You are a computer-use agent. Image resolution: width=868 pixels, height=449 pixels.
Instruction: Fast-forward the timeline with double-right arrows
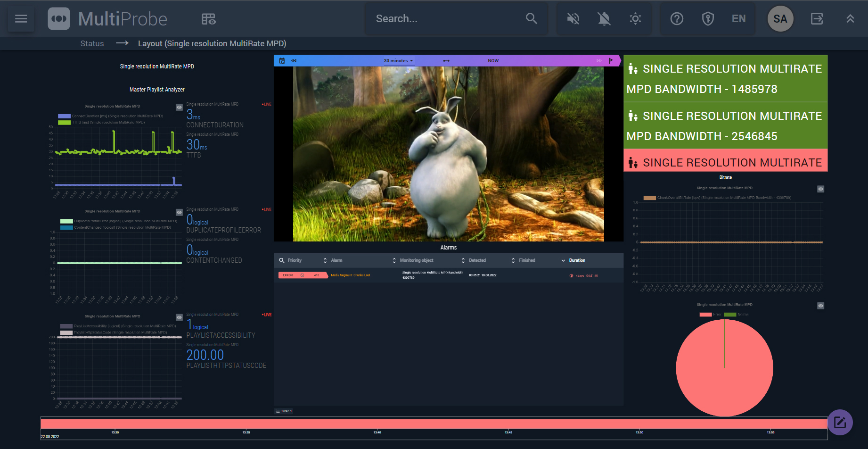tap(599, 61)
